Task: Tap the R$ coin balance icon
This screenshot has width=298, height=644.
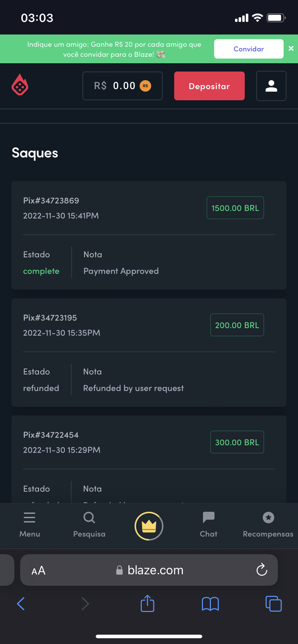Action: [x=145, y=86]
